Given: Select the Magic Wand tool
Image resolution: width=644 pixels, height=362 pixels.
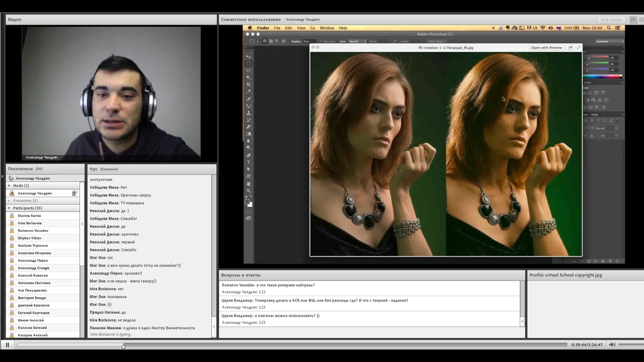Looking at the screenshot, I should [248, 78].
